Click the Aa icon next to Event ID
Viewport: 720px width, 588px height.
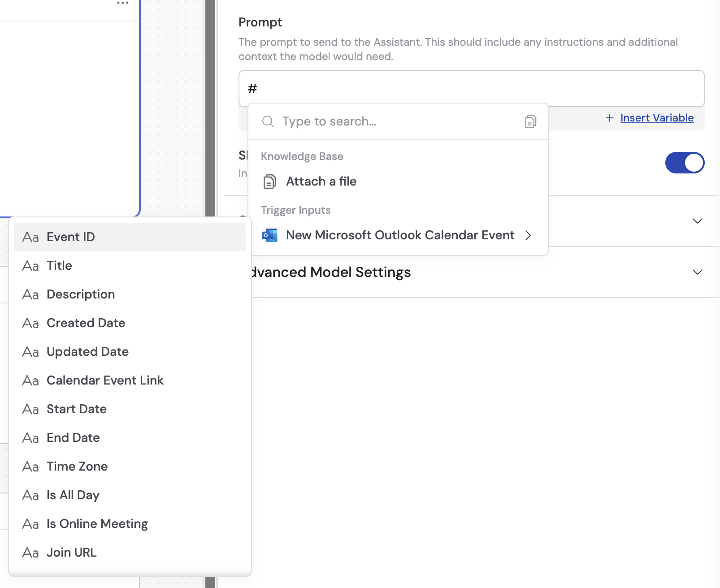(30, 237)
